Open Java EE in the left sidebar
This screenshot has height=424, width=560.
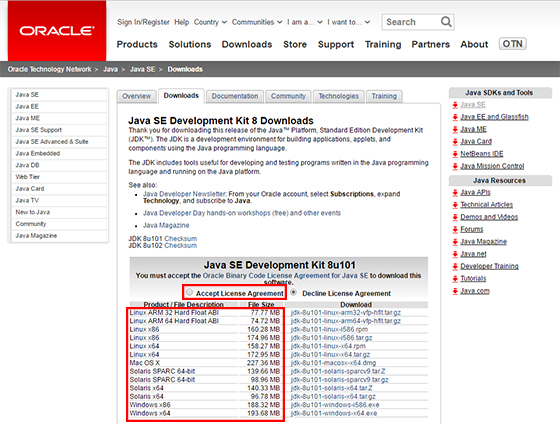coord(59,106)
